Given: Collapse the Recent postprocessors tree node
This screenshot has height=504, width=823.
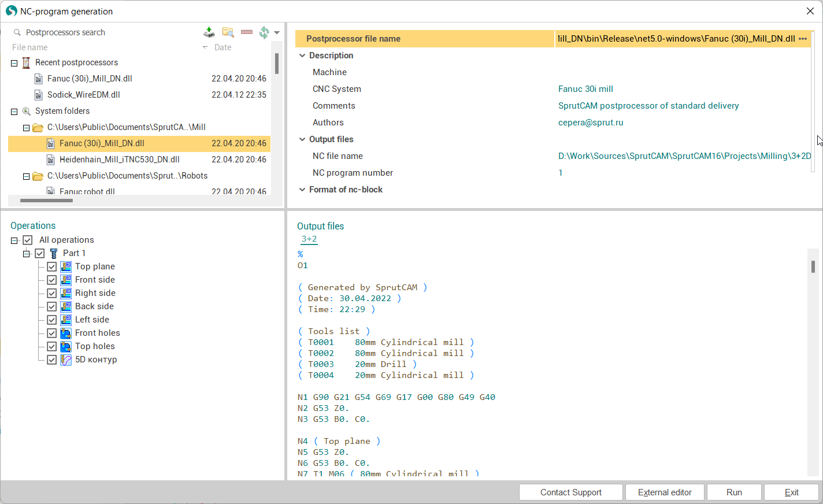Looking at the screenshot, I should (14, 63).
